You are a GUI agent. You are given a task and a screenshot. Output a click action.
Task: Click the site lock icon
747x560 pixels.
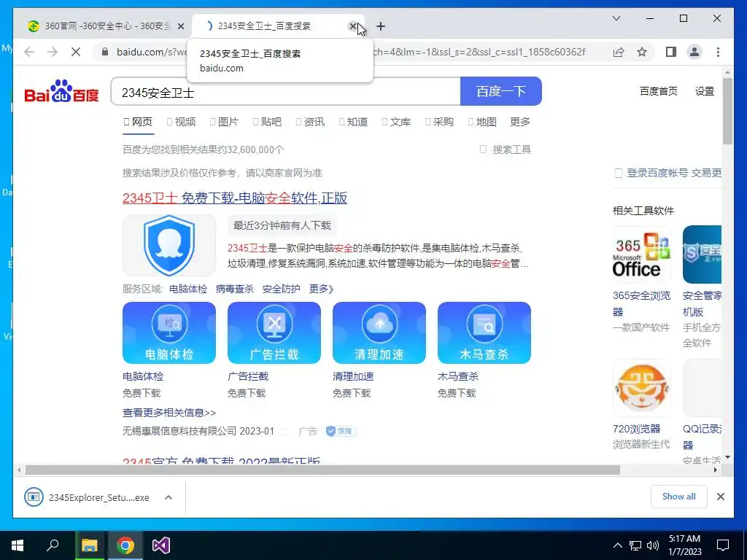(105, 52)
